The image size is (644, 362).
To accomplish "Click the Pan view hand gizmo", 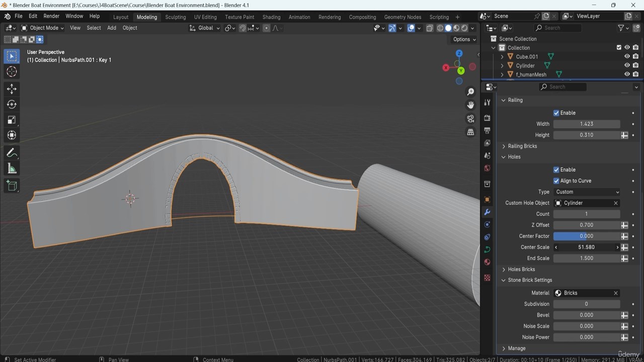I will [x=470, y=105].
